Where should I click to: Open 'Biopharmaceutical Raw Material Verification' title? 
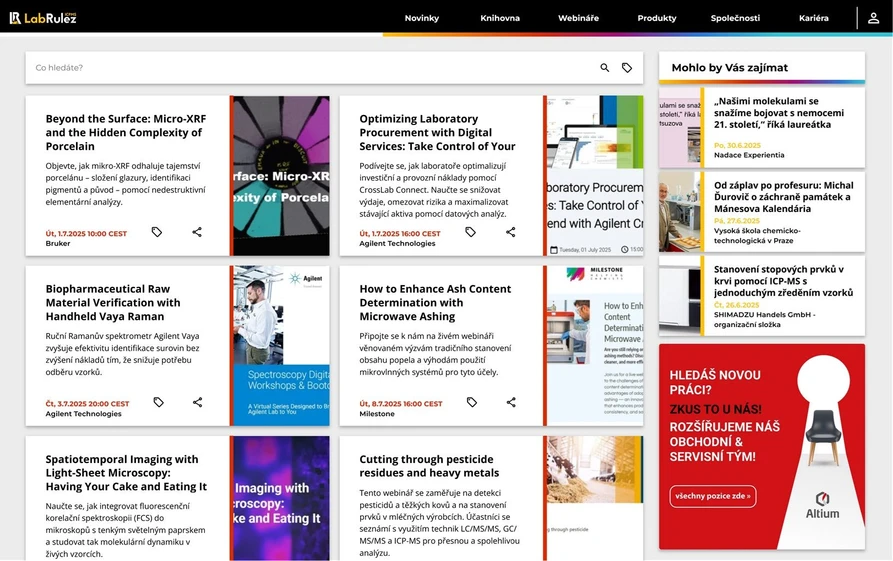(113, 302)
